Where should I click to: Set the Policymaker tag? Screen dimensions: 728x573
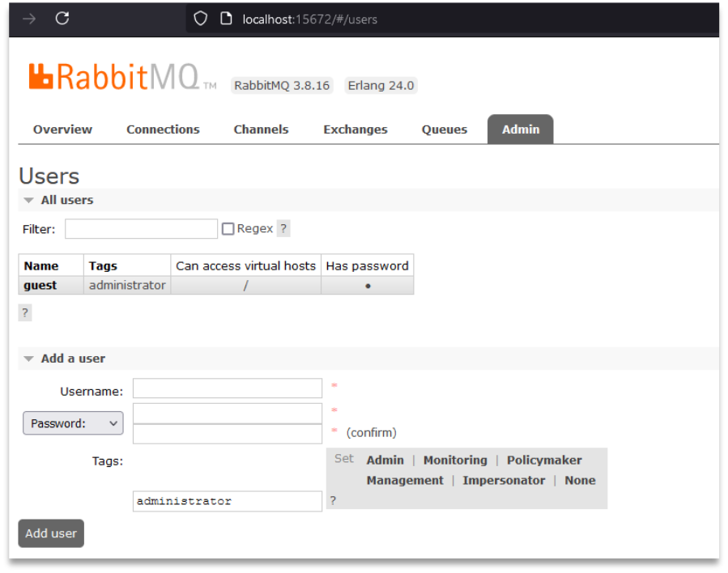click(544, 460)
